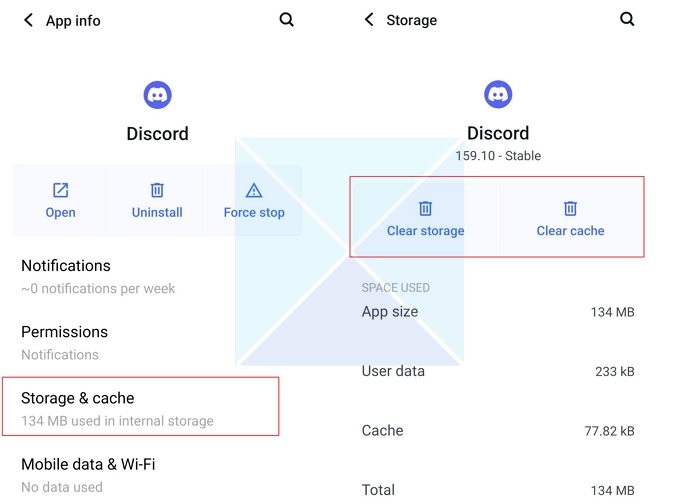Select the User data 233 kB row
The width and height of the screenshot is (700, 504).
498,371
